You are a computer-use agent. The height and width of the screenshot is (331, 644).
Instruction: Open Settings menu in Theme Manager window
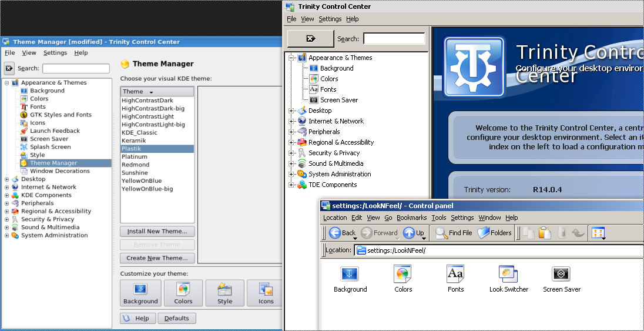coord(55,53)
